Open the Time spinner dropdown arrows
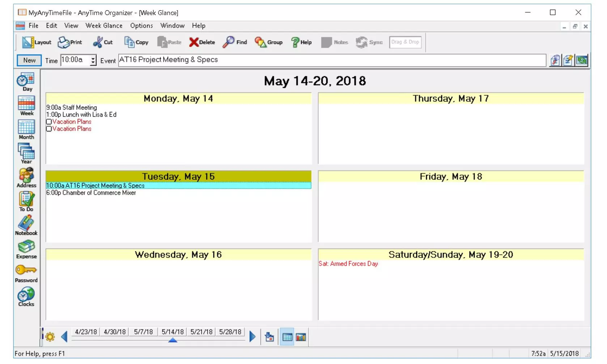Screen dimensions: 607x364 (93, 60)
